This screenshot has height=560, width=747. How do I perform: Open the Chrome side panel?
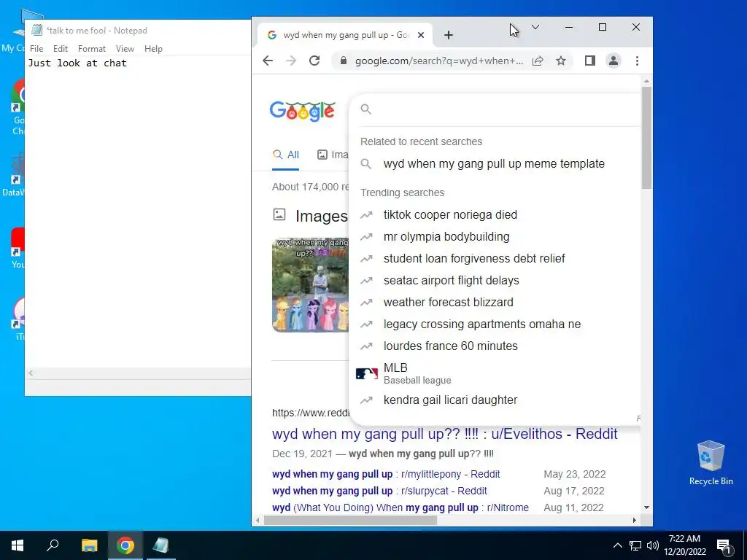pos(589,61)
